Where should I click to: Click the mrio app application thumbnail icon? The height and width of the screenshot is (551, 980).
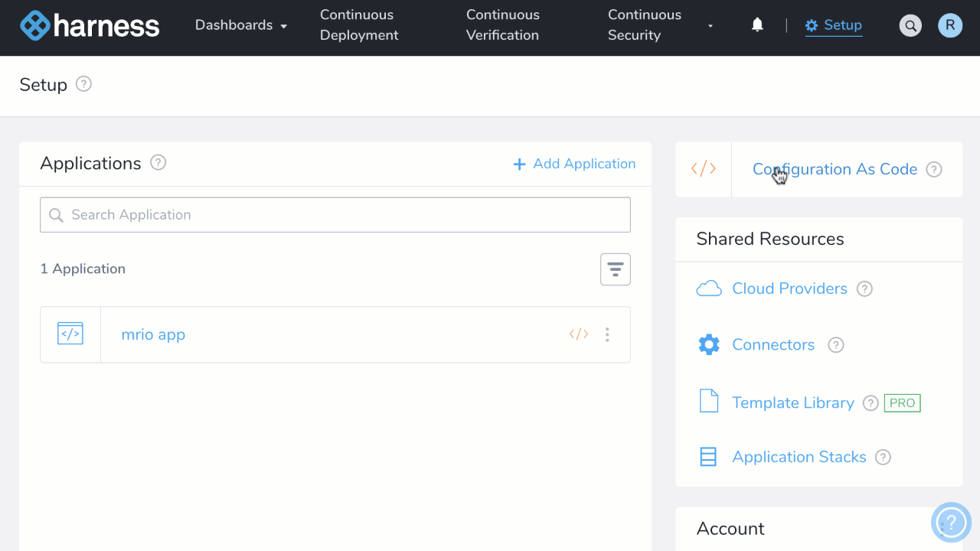[70, 334]
